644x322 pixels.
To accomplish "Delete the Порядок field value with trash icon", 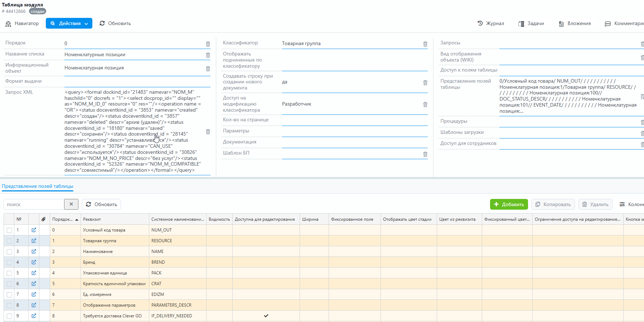I will coord(208,44).
